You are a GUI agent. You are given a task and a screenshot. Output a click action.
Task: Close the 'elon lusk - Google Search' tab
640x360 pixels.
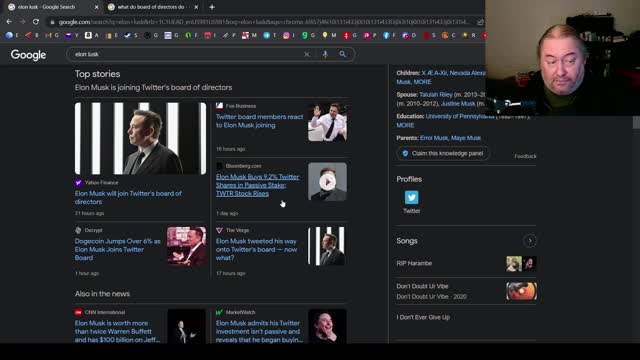(96, 7)
